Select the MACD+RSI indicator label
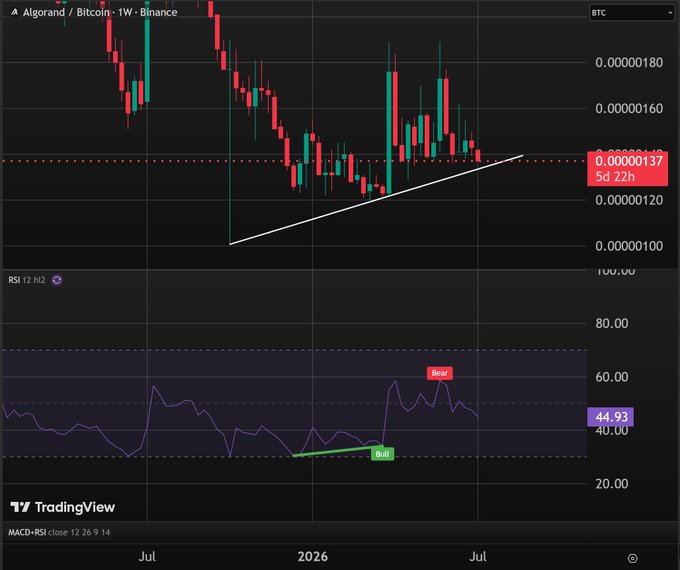 pos(59,532)
